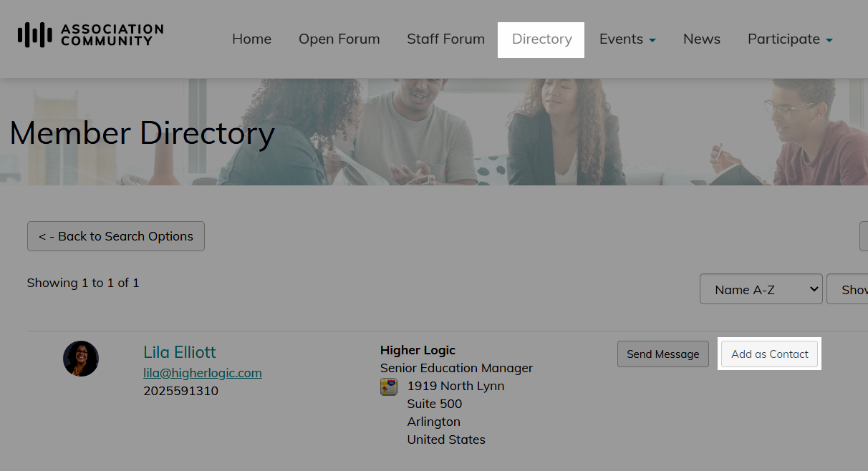Image resolution: width=868 pixels, height=471 pixels.
Task: Open Lila Elliott's profile name link
Action: coord(180,352)
